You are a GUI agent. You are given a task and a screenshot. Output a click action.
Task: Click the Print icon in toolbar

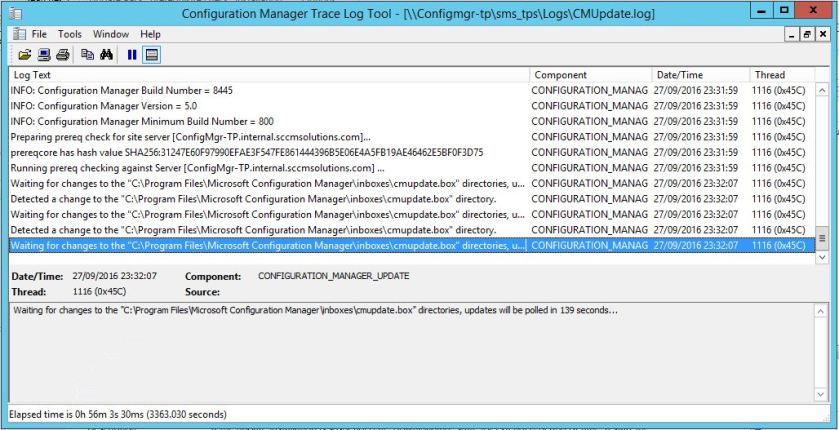[x=62, y=54]
